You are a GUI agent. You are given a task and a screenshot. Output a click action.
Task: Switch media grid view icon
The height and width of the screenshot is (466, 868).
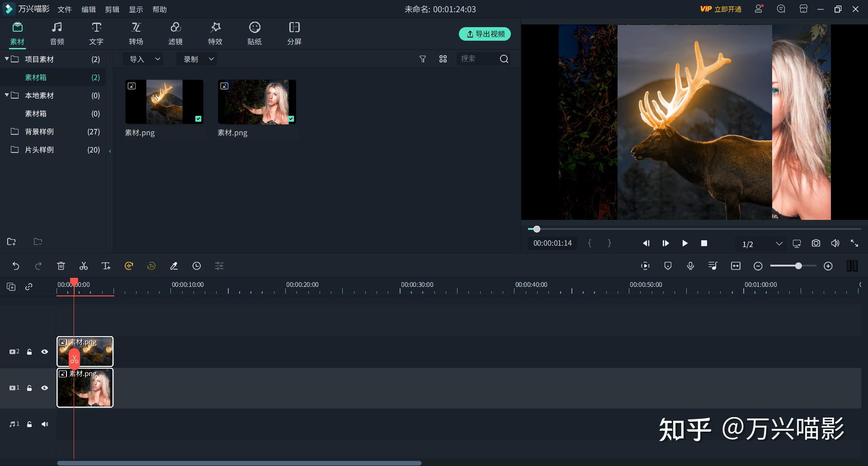[x=443, y=59]
